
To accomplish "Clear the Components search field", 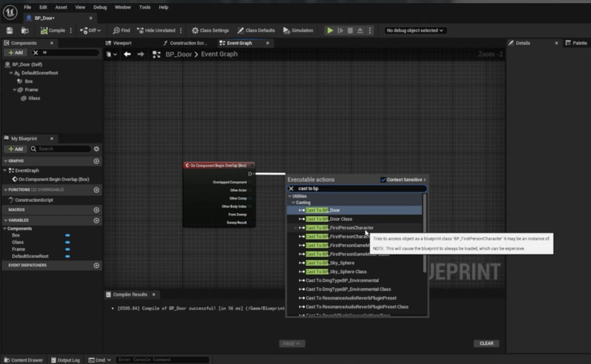I will pos(35,53).
